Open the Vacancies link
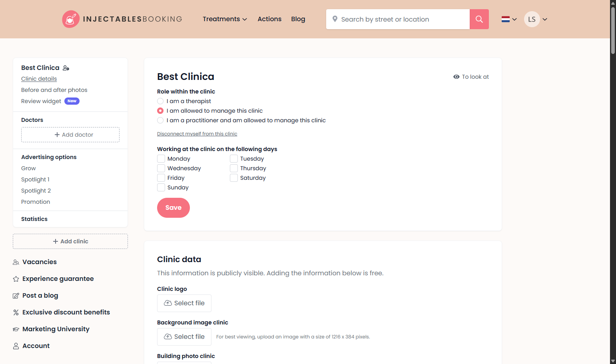Screen dimensions: 616x364 [40, 262]
